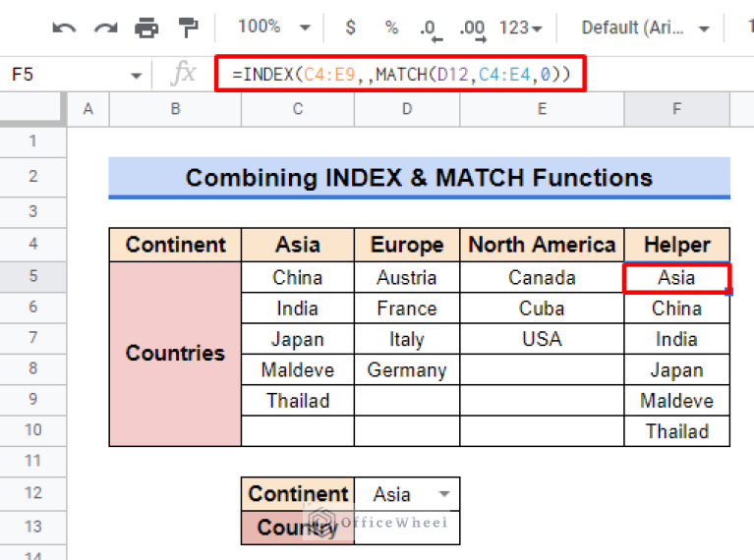Click the merged 'Countries' cell
This screenshot has width=754, height=560.
pos(176,354)
